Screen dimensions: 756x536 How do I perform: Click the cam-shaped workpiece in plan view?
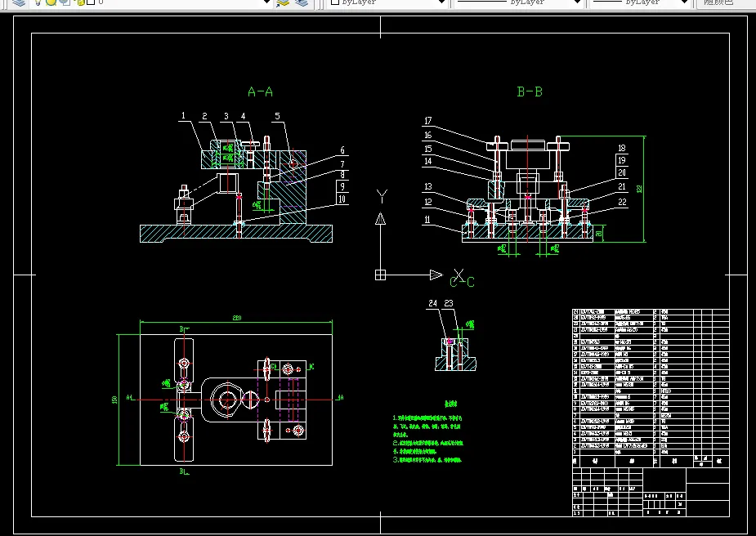227,400
